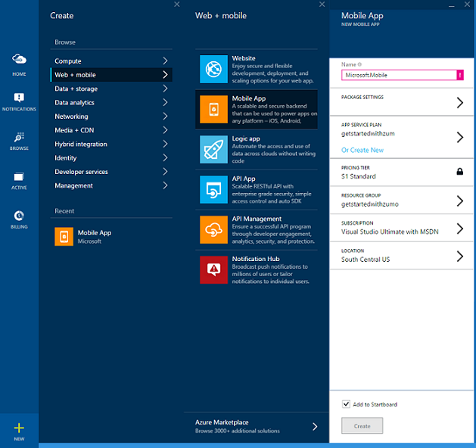Viewport: 476px width, 448px height.
Task: Select Identity category
Action: [111, 158]
